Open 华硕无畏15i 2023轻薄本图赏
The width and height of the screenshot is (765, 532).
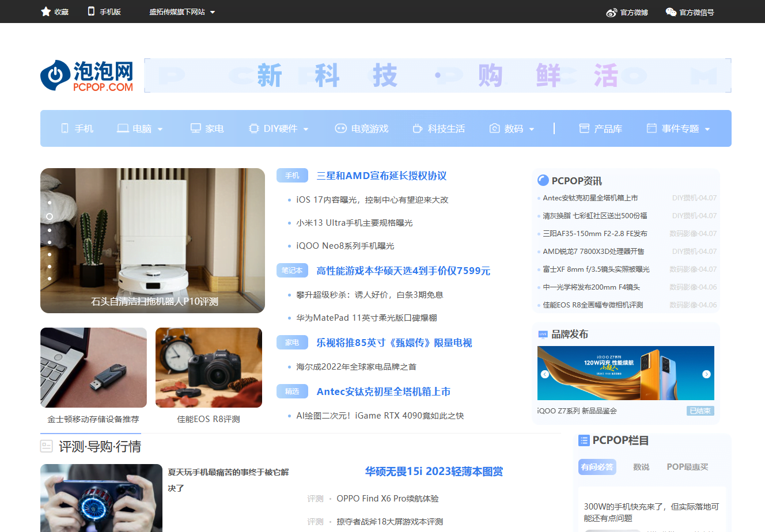click(434, 472)
